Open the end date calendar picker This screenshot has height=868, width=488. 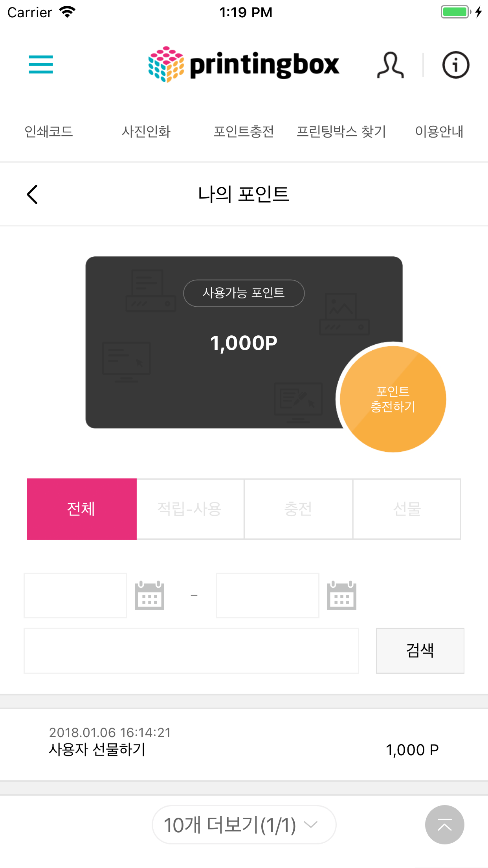click(341, 595)
